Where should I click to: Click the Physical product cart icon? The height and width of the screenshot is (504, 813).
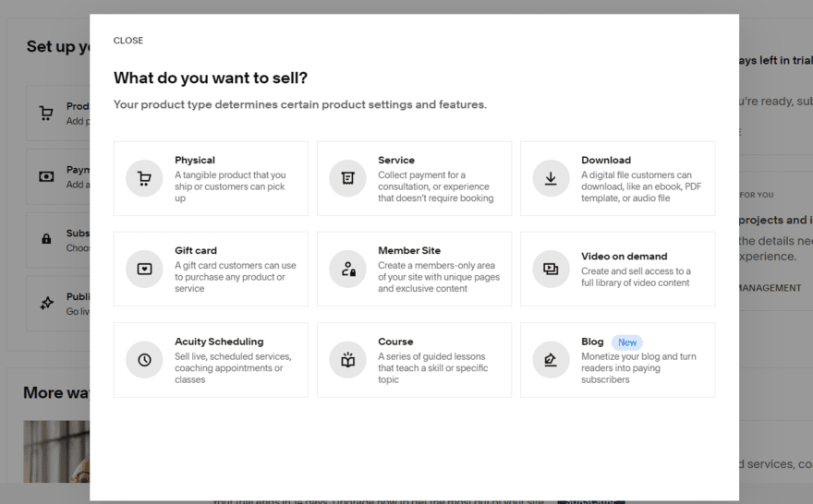tap(145, 179)
